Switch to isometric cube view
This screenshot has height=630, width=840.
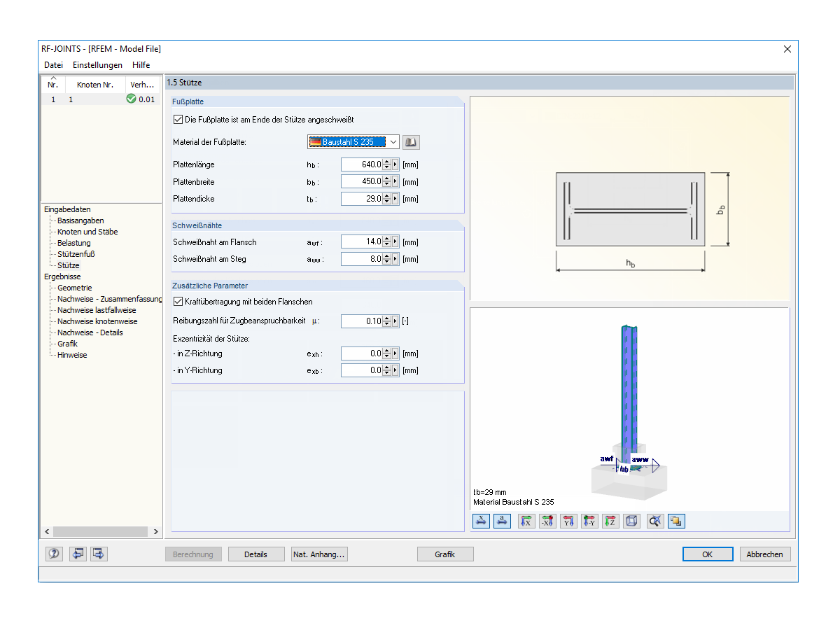point(631,521)
